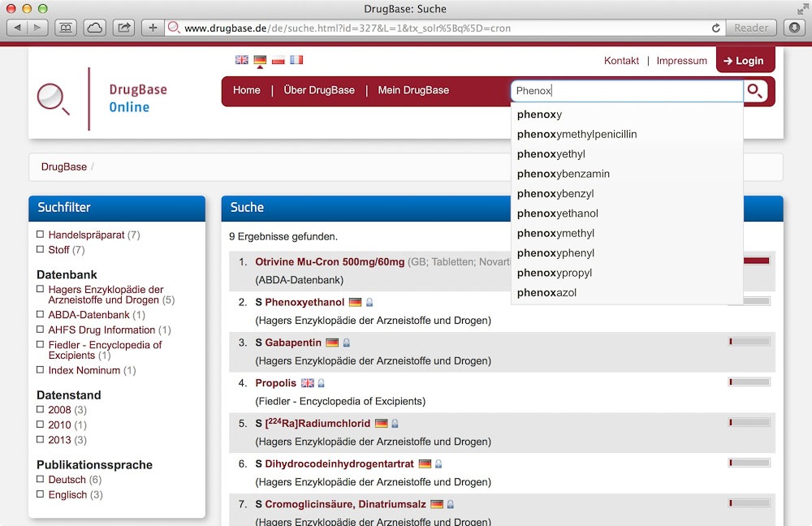
Task: Open the iCloud tabs cloud icon
Action: tap(95, 28)
